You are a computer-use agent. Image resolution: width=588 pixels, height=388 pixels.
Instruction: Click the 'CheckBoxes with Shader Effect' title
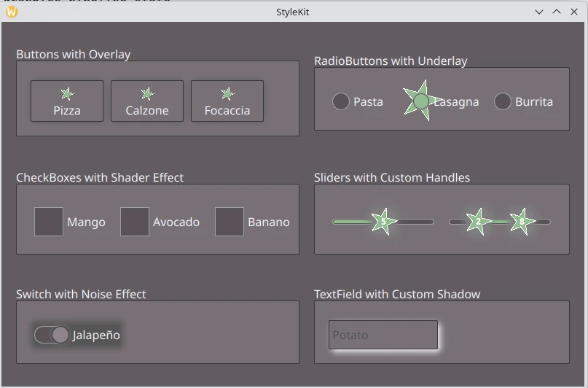coord(100,177)
